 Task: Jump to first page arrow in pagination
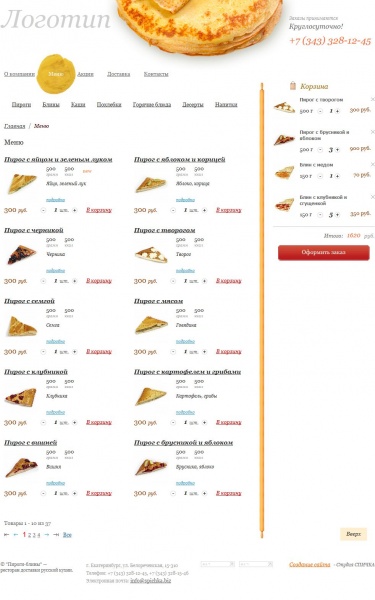point(7,535)
